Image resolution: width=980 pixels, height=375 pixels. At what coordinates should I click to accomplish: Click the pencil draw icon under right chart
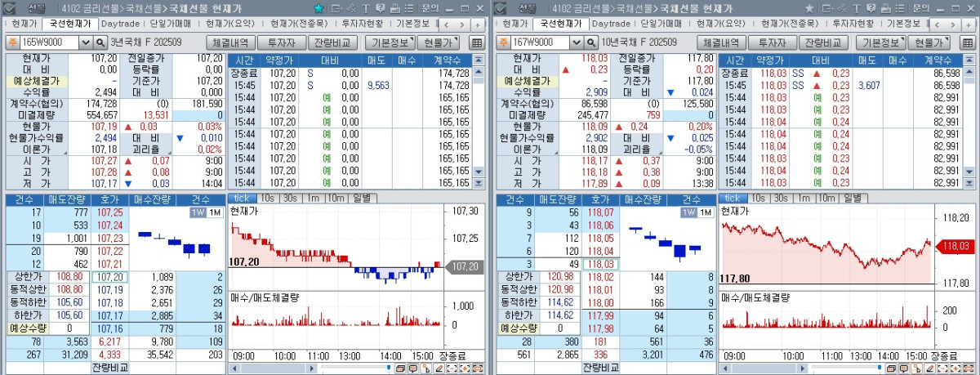[x=930, y=368]
